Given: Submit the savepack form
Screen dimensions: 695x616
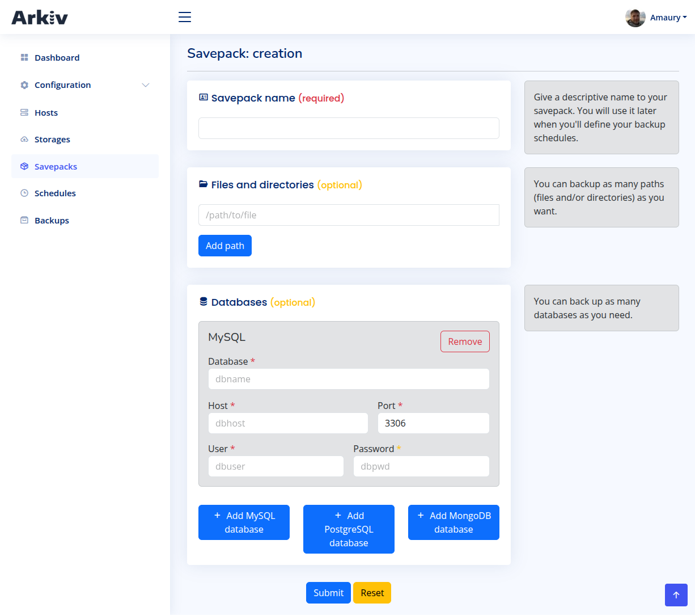Looking at the screenshot, I should point(328,593).
